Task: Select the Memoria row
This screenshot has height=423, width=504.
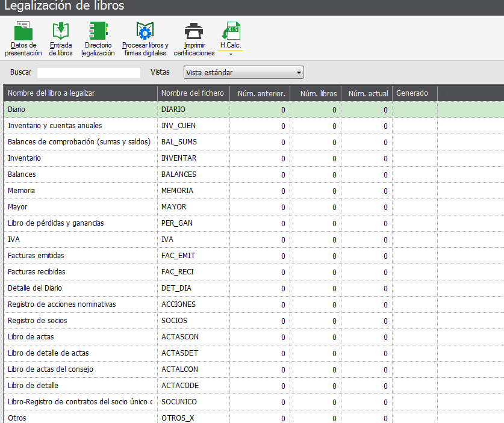Action: click(254, 191)
